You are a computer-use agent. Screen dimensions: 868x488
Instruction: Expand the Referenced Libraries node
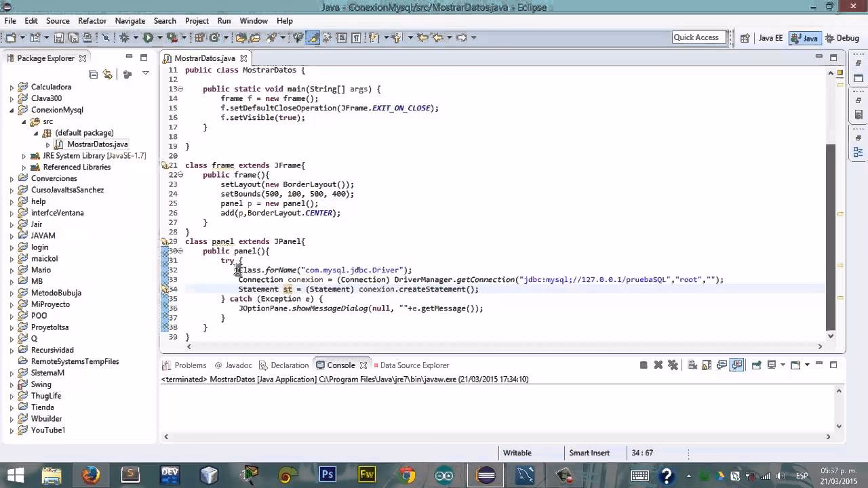click(x=24, y=167)
